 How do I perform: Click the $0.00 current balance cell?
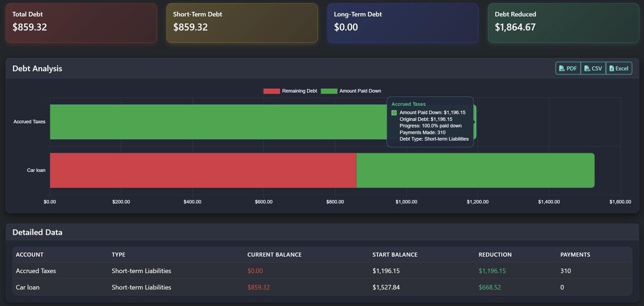click(255, 271)
